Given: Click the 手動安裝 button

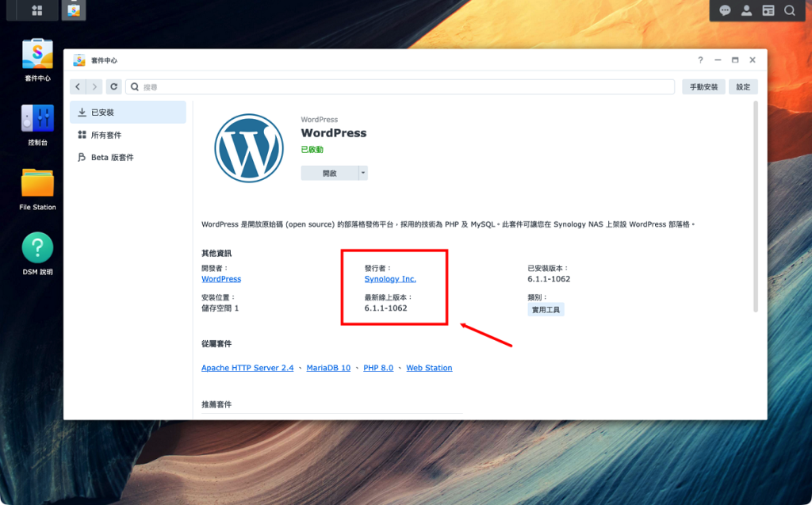Looking at the screenshot, I should click(703, 87).
